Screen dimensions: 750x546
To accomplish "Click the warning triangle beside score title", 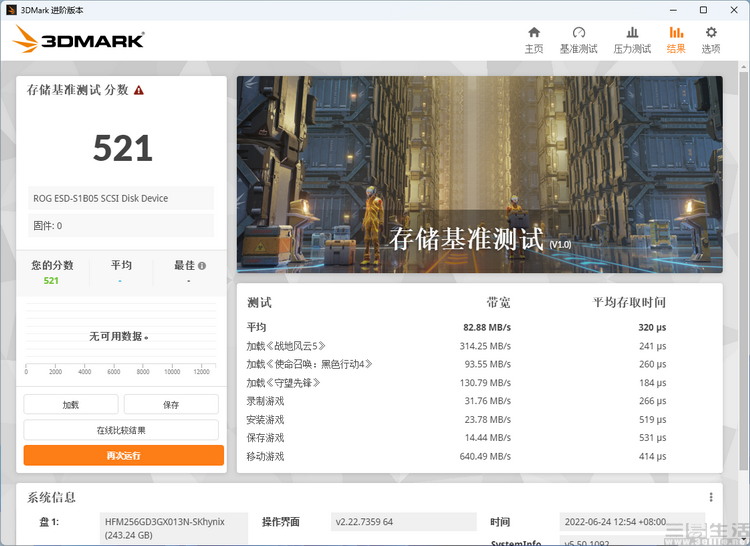I will (x=139, y=90).
